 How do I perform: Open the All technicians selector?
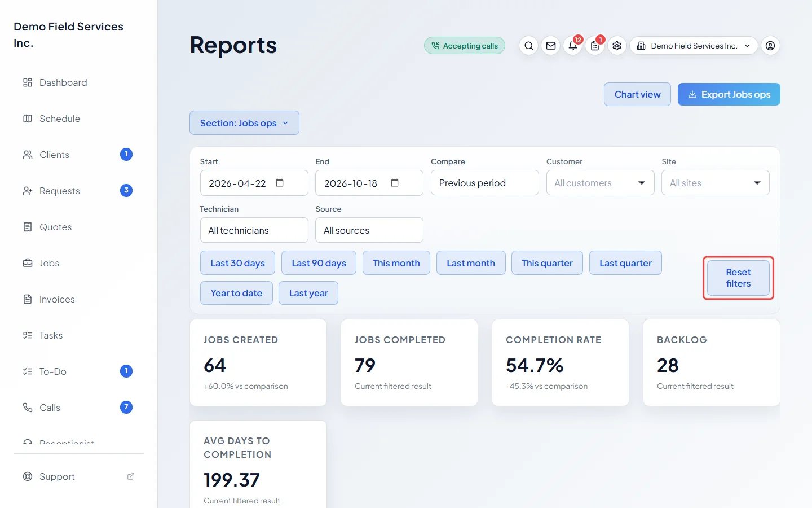tap(254, 230)
